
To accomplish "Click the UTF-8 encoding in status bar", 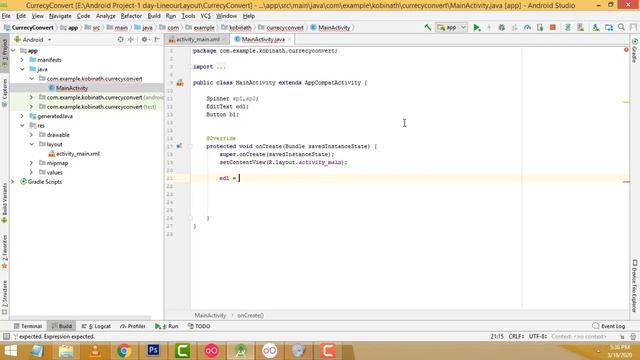I will [x=538, y=336].
